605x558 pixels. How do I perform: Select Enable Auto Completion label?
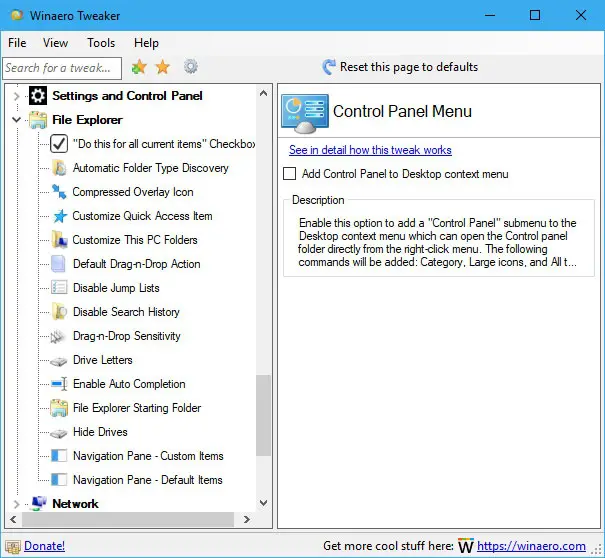129,384
